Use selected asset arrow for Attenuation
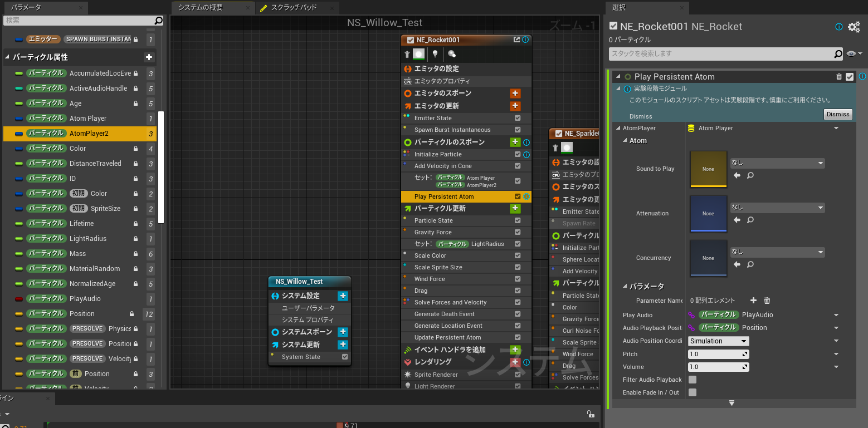868x428 pixels. 737,220
